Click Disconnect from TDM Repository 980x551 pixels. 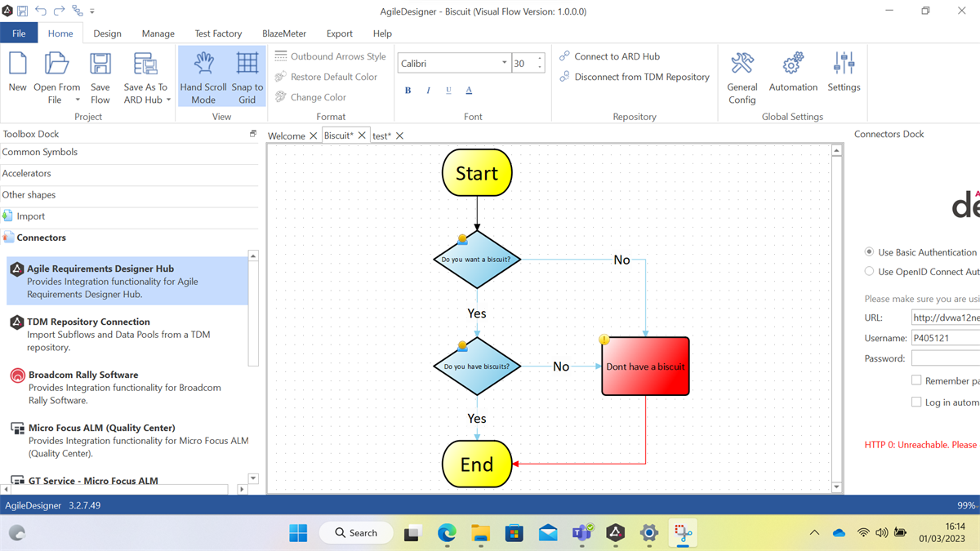[634, 77]
